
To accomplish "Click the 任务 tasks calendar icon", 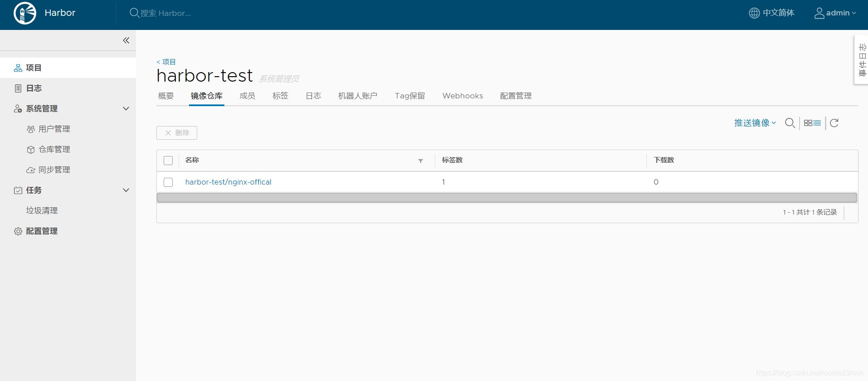I will 18,190.
